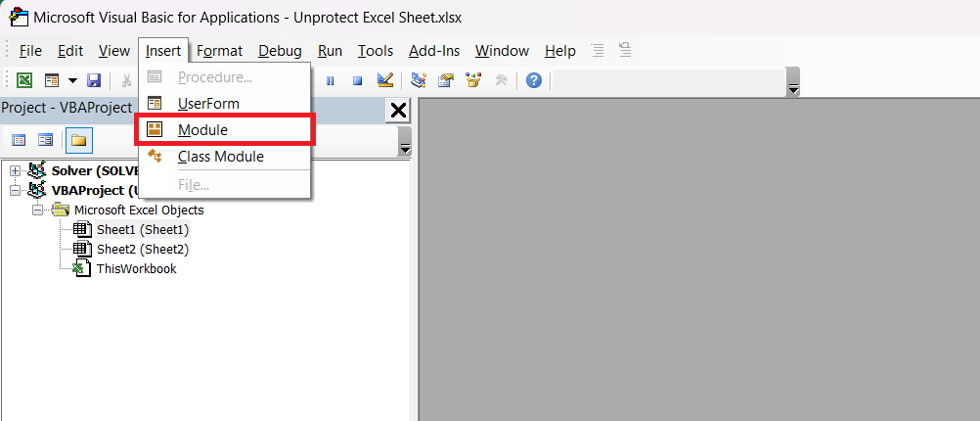Click the Cut scissors toolbar icon
Screen dimensions: 980x421
(x=127, y=80)
